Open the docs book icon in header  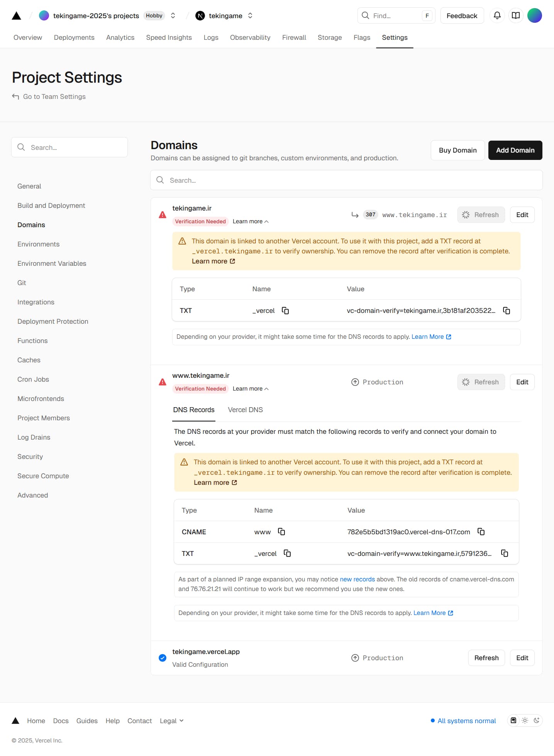click(516, 15)
